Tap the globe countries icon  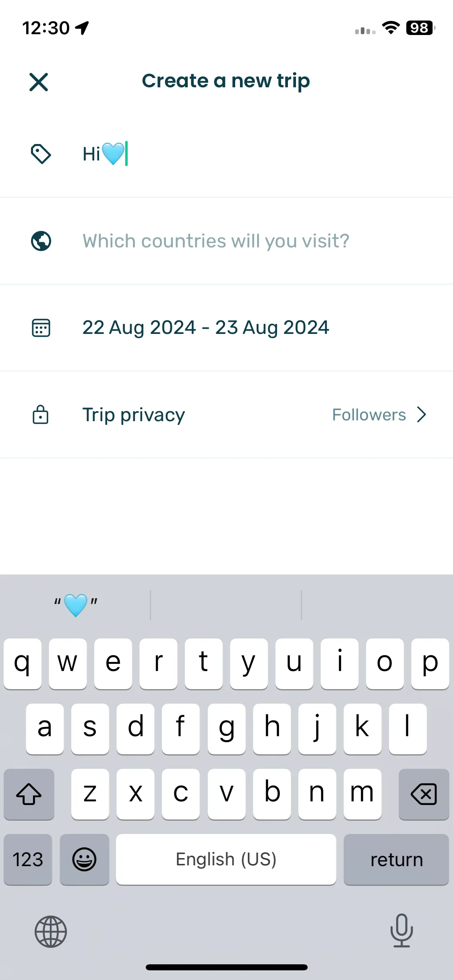[41, 241]
